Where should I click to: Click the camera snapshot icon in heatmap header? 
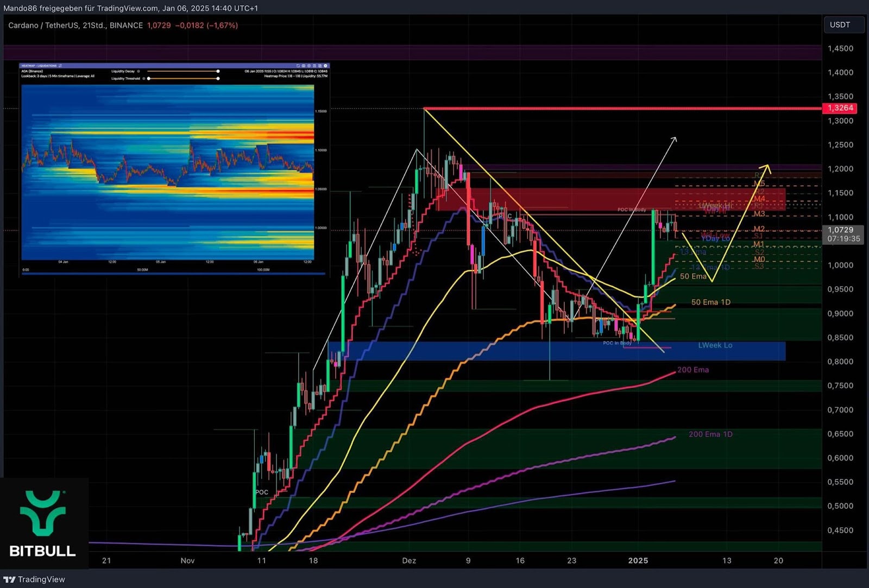click(304, 66)
